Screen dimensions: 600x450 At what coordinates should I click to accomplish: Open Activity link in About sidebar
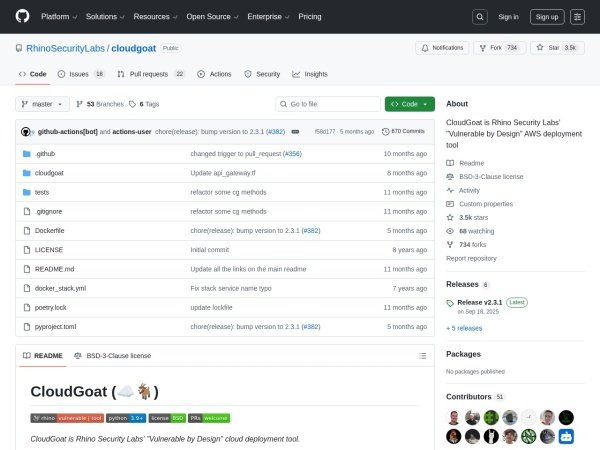pyautogui.click(x=463, y=190)
